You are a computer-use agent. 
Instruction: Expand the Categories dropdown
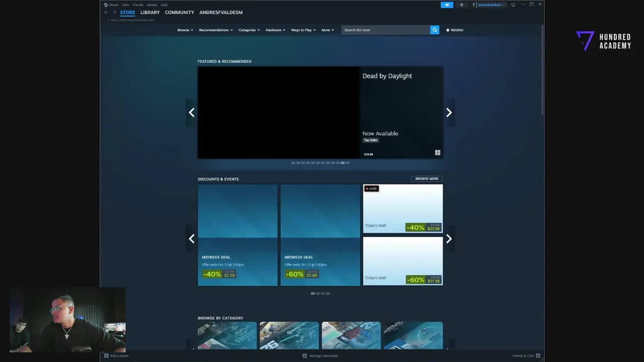click(x=249, y=30)
